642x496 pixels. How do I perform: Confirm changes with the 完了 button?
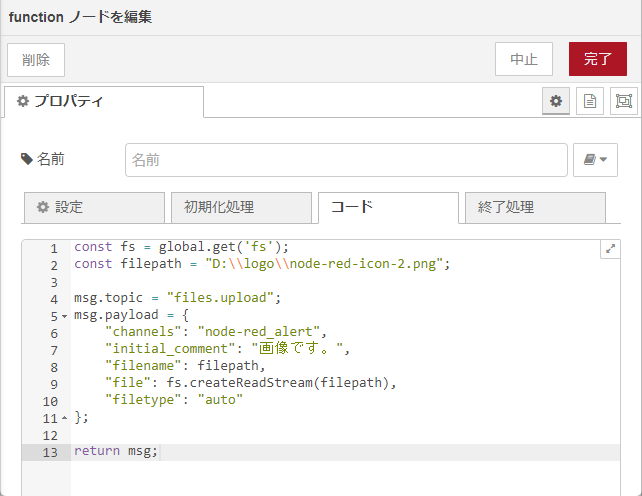(x=598, y=59)
